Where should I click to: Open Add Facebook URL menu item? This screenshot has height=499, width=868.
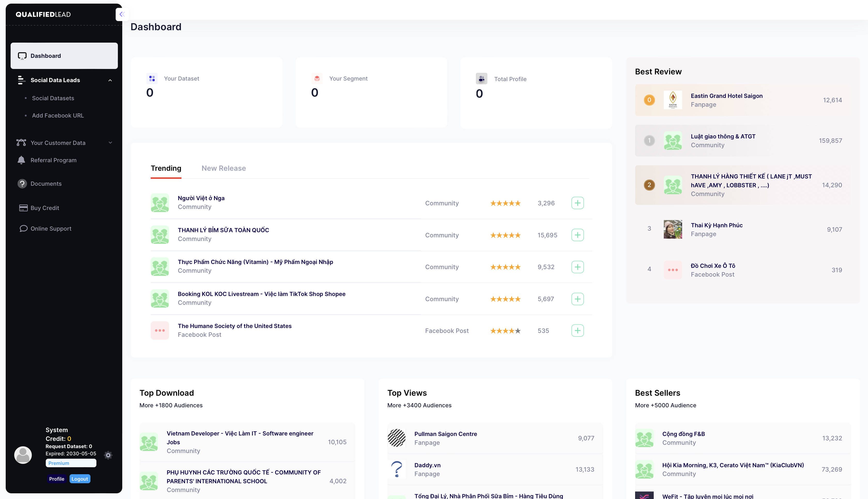point(58,115)
